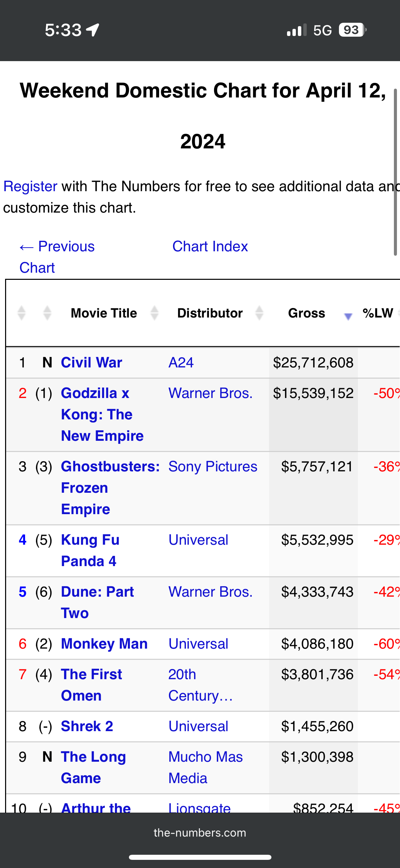Tap location arrow next to time
This screenshot has height=868, width=400.
click(x=93, y=30)
